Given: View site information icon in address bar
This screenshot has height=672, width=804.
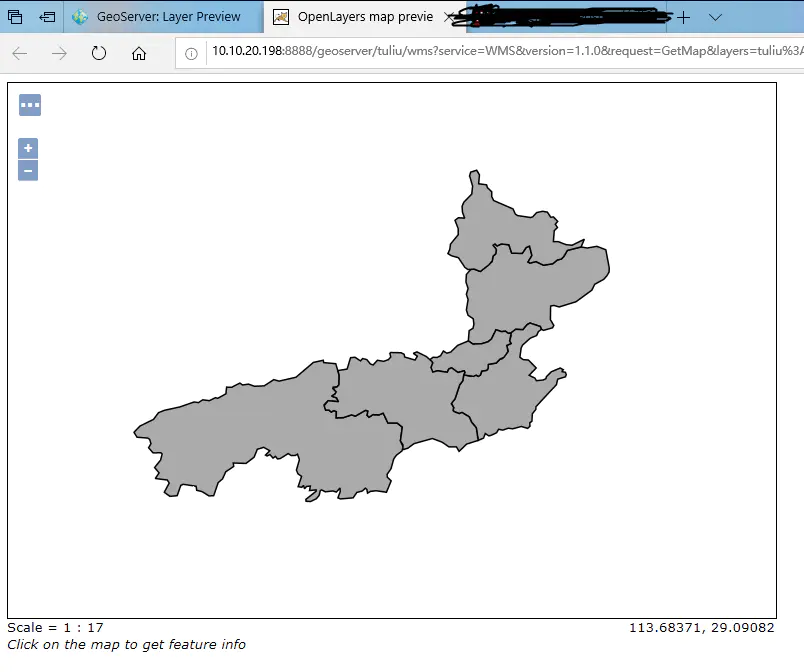Looking at the screenshot, I should point(191,54).
